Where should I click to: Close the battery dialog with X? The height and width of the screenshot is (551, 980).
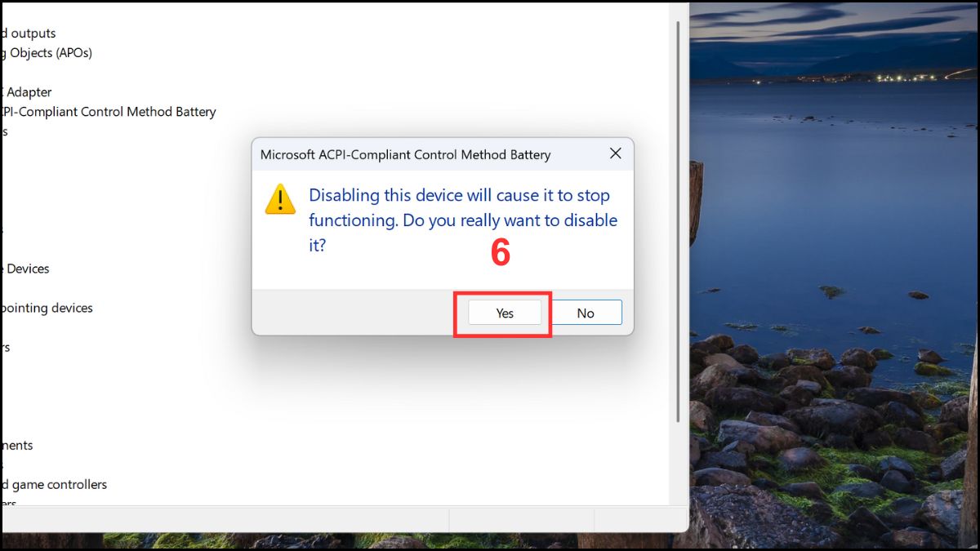pos(616,153)
